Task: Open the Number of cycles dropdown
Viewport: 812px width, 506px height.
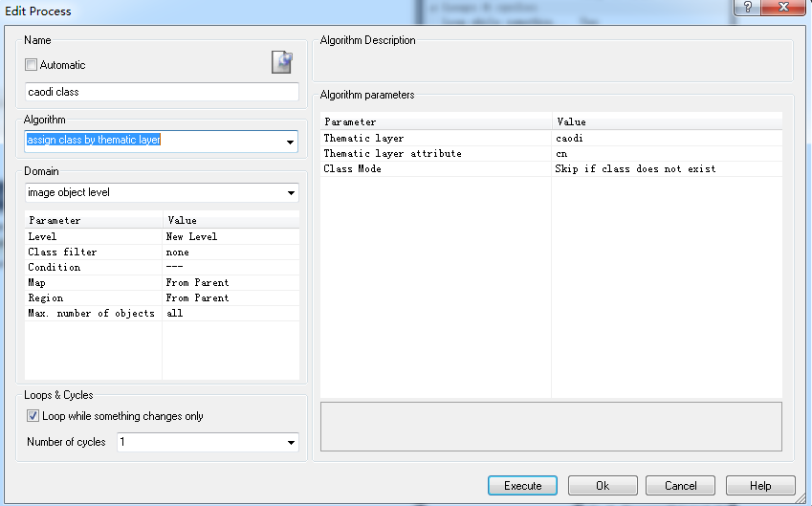Action: tap(291, 442)
